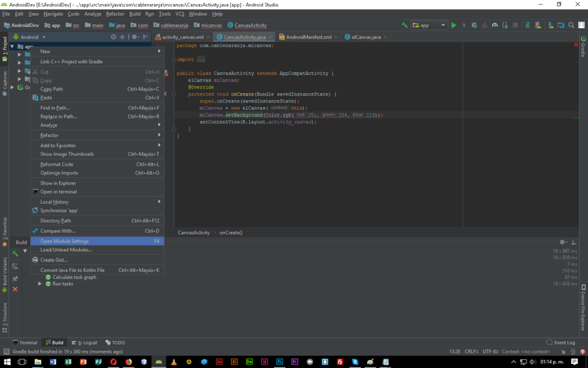This screenshot has width=588, height=368.
Task: Open the app run configuration dropdown
Action: (x=430, y=25)
